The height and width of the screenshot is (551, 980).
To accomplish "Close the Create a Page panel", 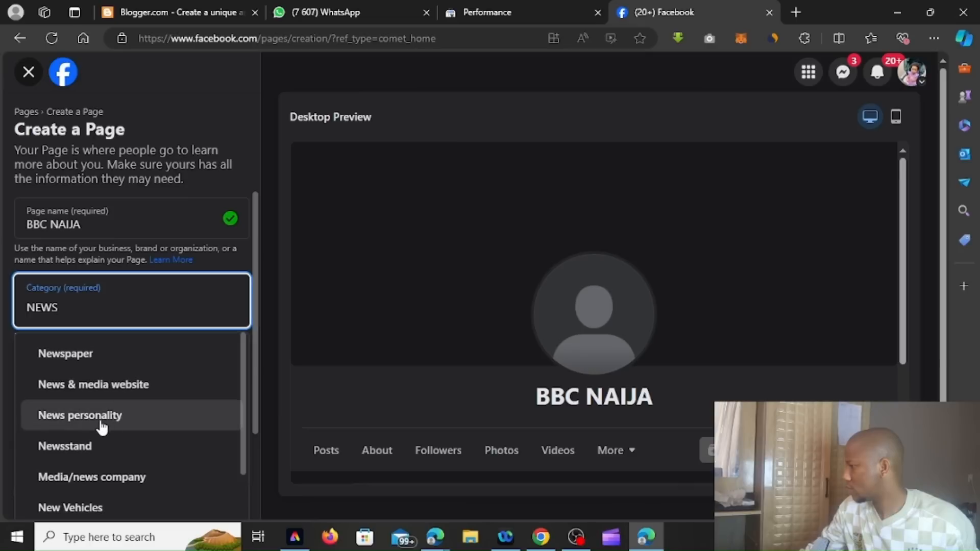I will (29, 72).
